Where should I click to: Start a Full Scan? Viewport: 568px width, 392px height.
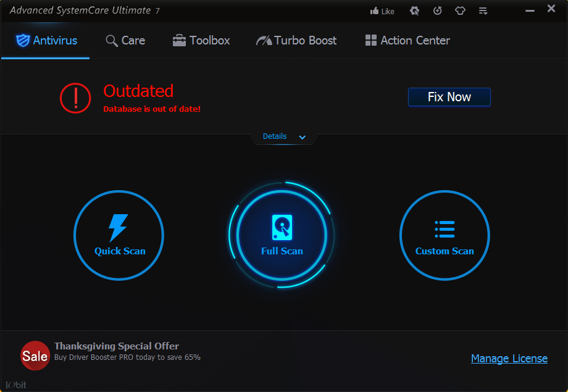click(282, 235)
